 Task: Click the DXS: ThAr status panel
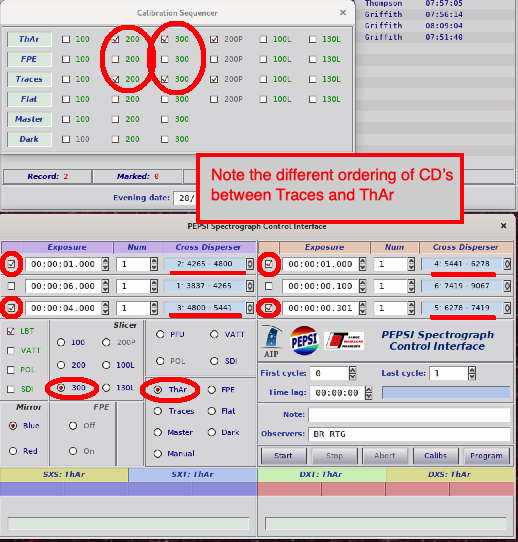coord(450,475)
